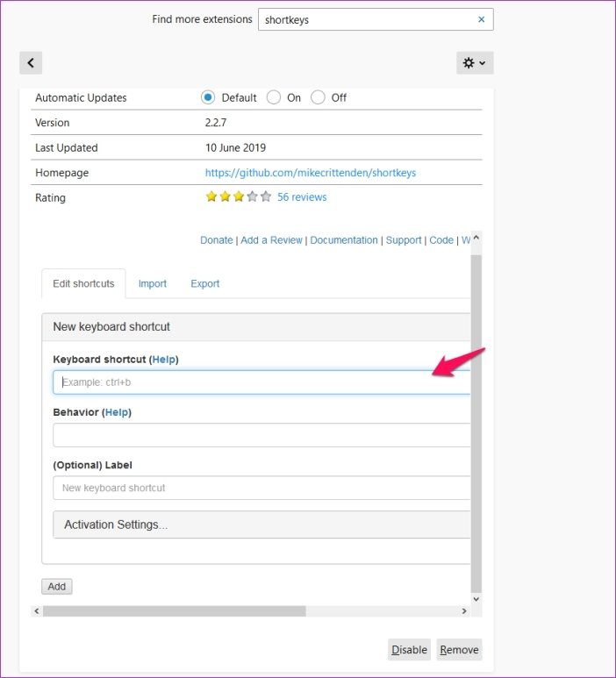616x678 pixels.
Task: Select Default for Automatic Updates
Action: 208,97
